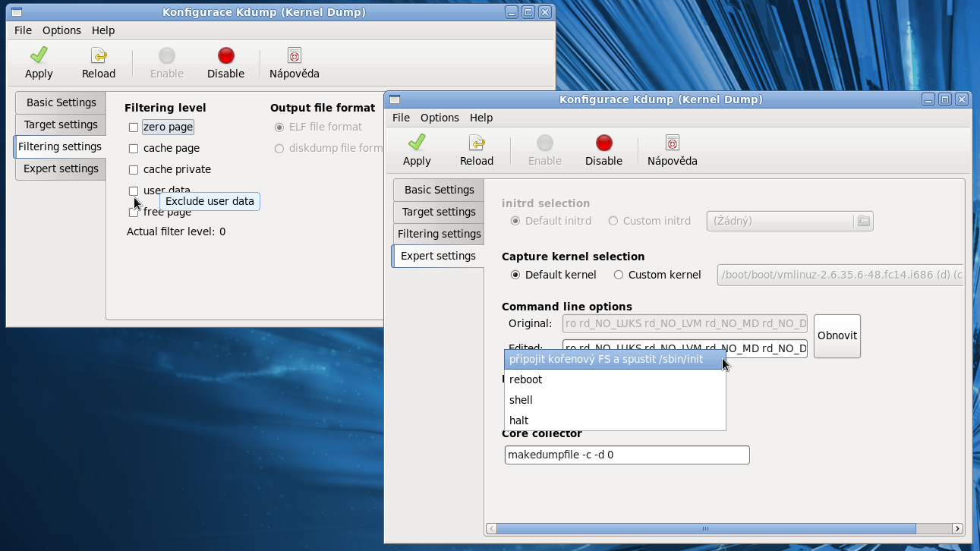Click Reload icon in back window
The image size is (980, 551).
tap(99, 55)
